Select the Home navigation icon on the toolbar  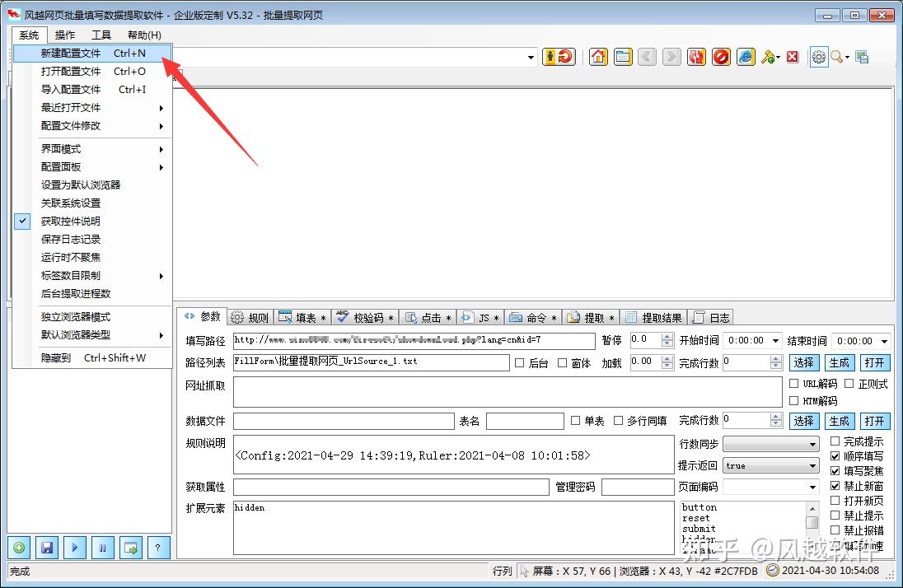tap(600, 57)
